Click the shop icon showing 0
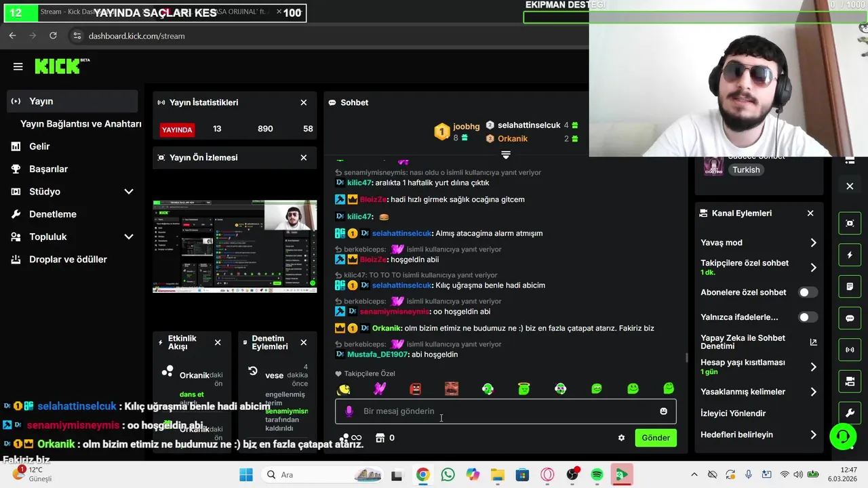868x488 pixels. tap(384, 438)
